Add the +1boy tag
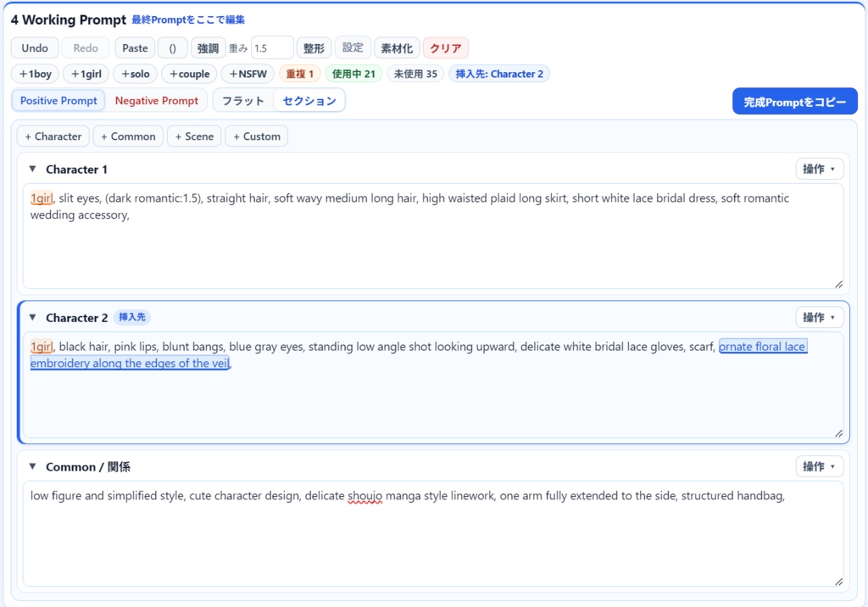The width and height of the screenshot is (868, 607). 35,74
